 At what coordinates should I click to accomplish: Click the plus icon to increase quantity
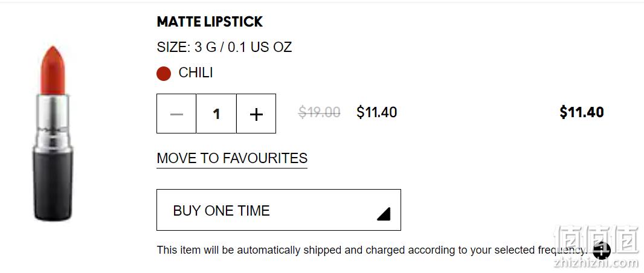click(x=256, y=114)
